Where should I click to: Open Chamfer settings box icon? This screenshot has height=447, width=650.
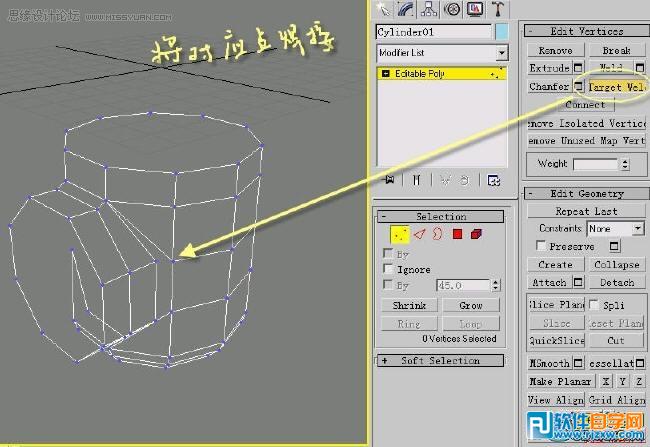click(x=578, y=86)
